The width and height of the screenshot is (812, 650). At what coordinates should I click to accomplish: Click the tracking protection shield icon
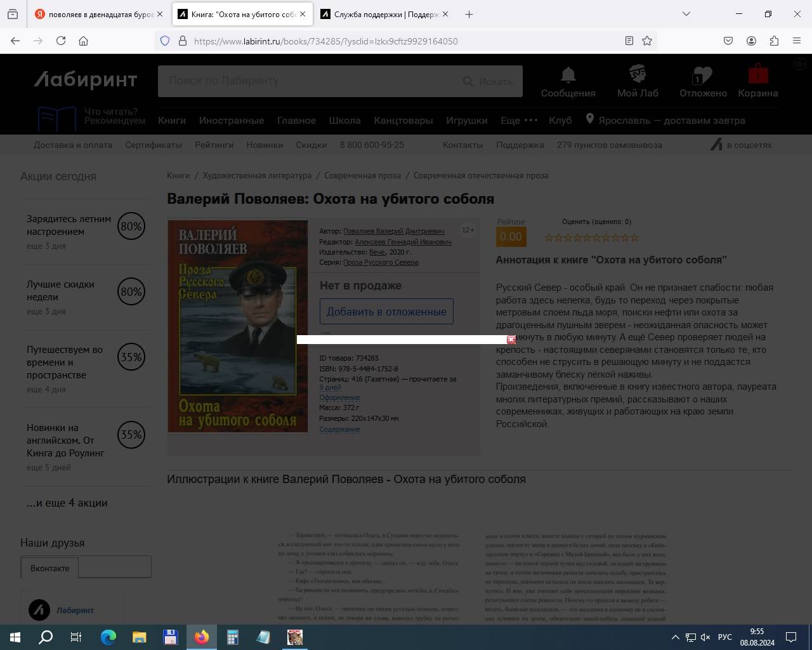tap(165, 41)
